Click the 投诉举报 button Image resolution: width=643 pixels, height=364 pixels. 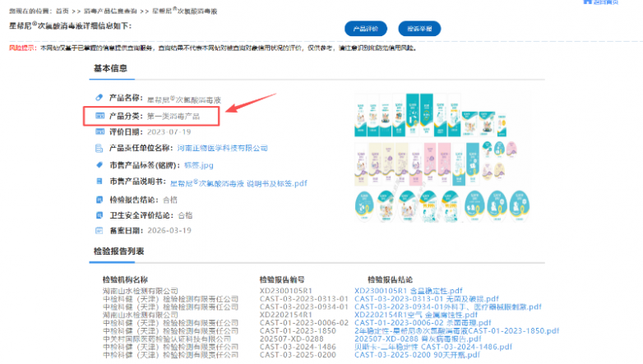[419, 29]
